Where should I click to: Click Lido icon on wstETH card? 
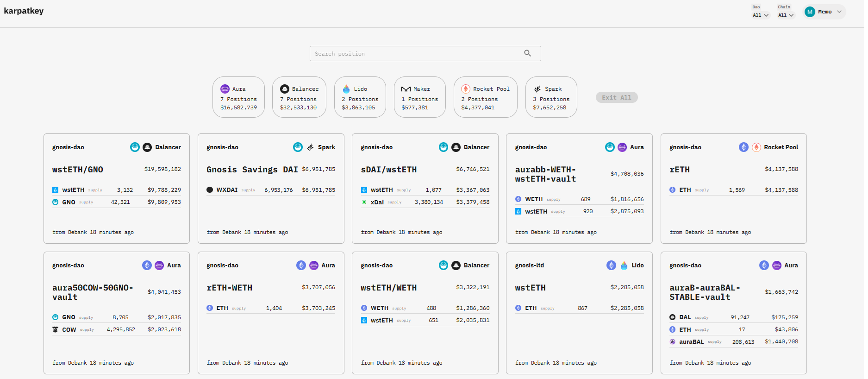coord(624,265)
